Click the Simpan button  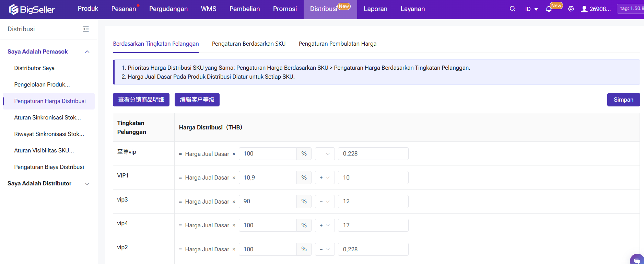(623, 100)
